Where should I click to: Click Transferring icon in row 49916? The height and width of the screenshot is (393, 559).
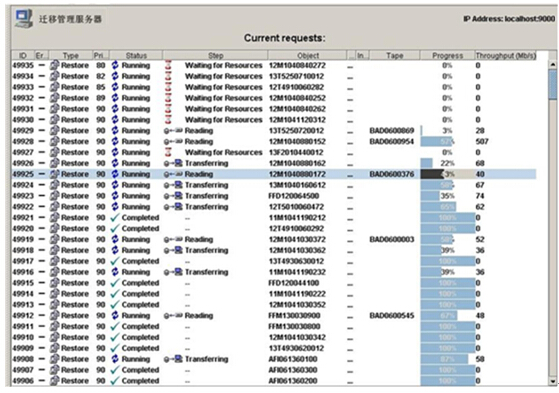click(x=173, y=272)
